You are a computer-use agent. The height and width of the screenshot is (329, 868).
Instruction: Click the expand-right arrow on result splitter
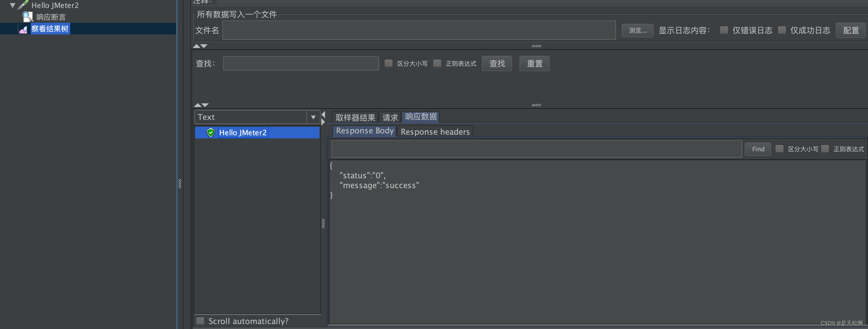coord(323,122)
